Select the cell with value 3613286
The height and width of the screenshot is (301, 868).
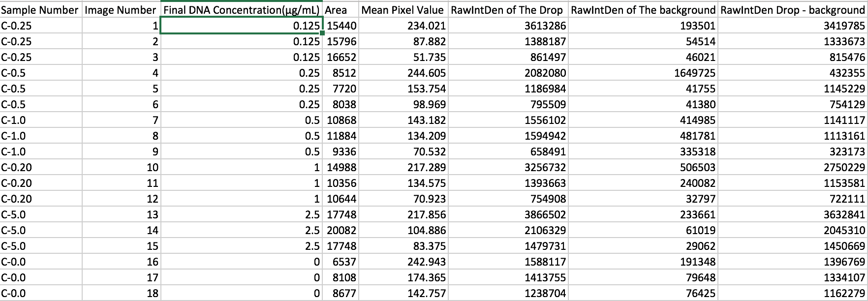[x=508, y=26]
